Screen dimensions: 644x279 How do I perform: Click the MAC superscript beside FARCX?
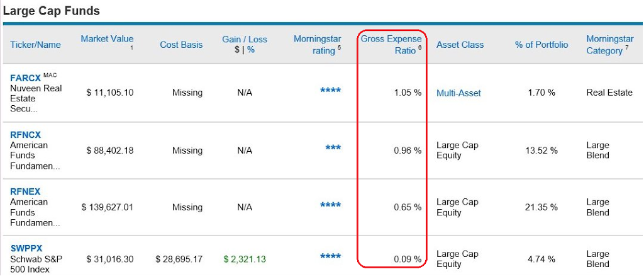(50, 75)
